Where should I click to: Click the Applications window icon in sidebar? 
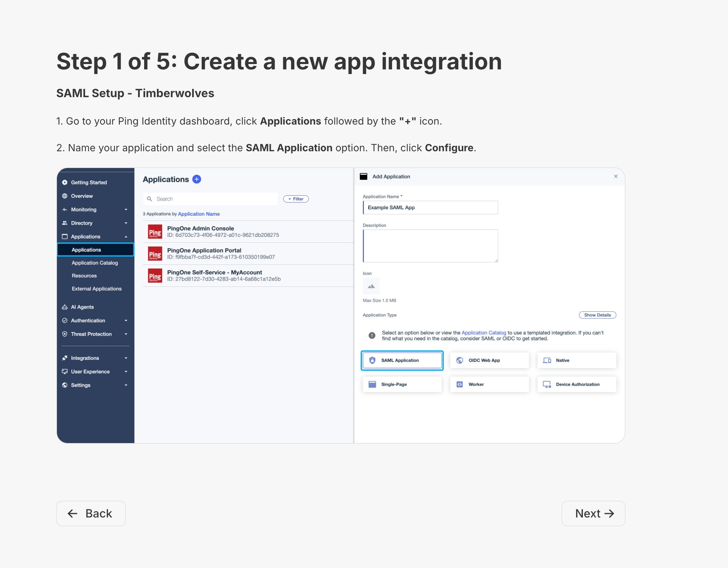[x=65, y=237]
